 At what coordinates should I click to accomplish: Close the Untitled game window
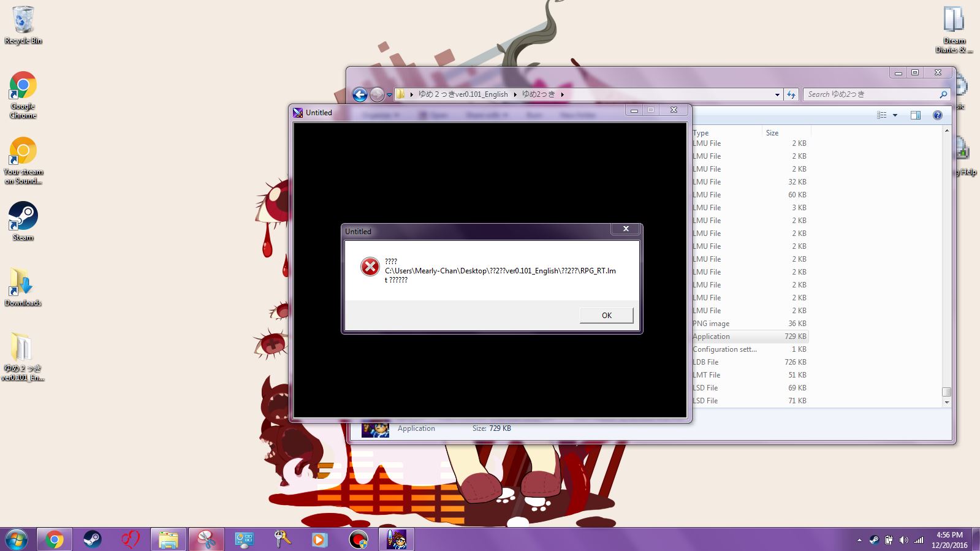[674, 110]
